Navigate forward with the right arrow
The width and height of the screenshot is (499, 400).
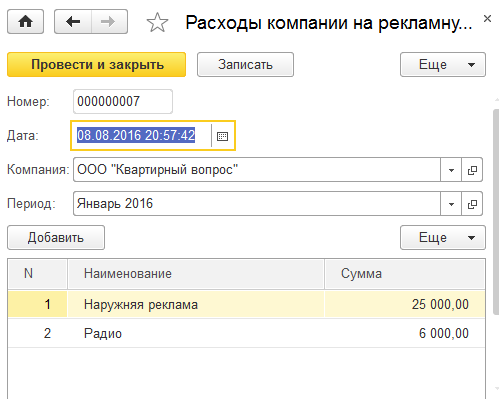point(109,22)
